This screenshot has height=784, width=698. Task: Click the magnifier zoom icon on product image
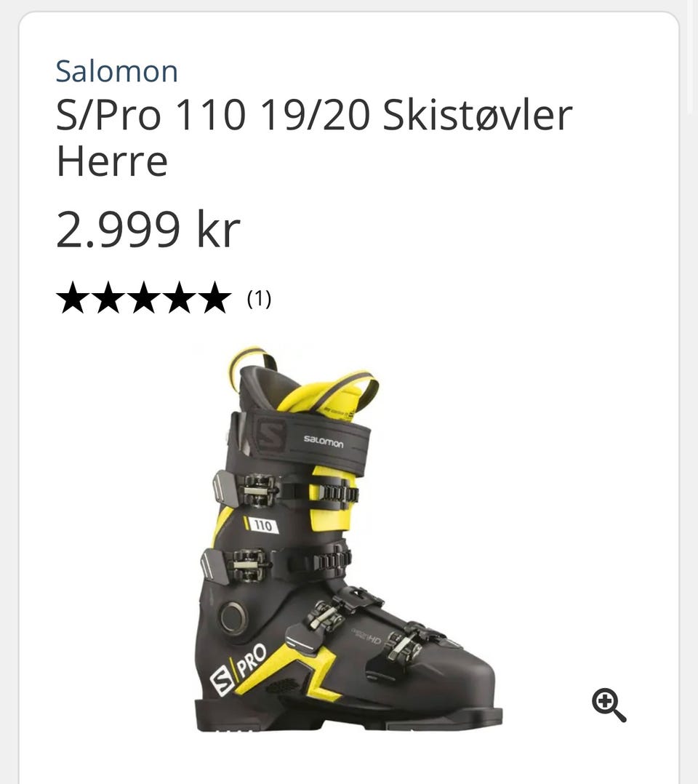coord(609,705)
